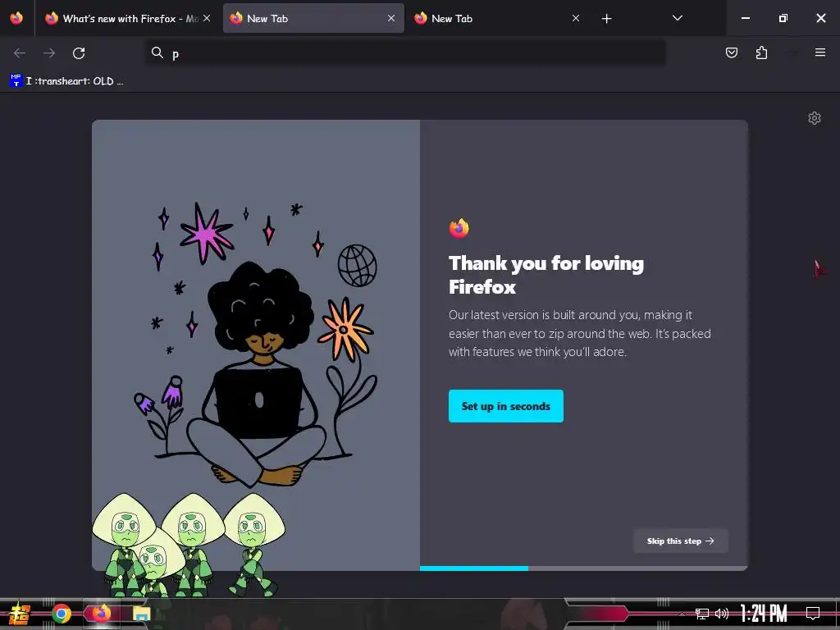Expand the list all tabs chevron
The height and width of the screenshot is (630, 840).
677,18
